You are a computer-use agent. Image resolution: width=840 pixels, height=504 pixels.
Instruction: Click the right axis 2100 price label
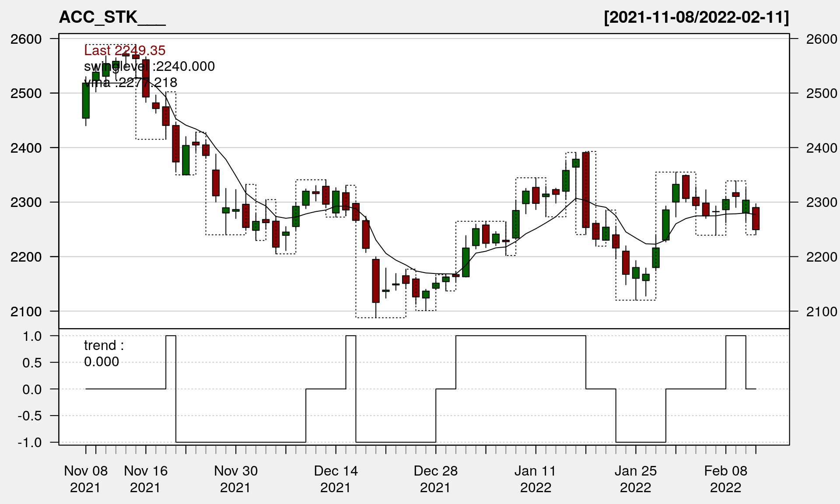[822, 311]
